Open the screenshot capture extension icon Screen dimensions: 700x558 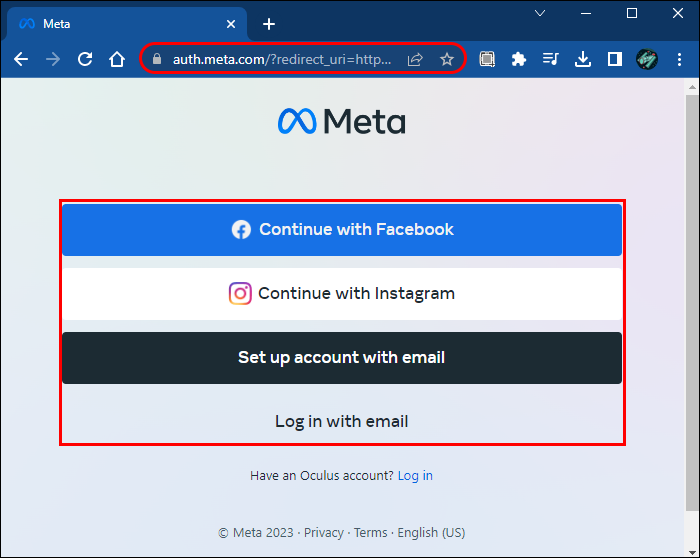point(487,59)
